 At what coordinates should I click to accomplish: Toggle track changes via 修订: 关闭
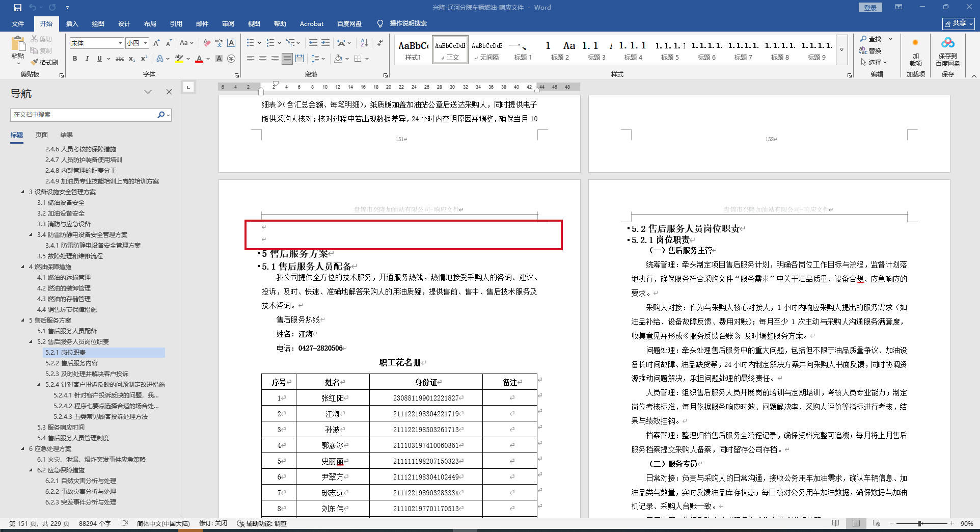(213, 523)
